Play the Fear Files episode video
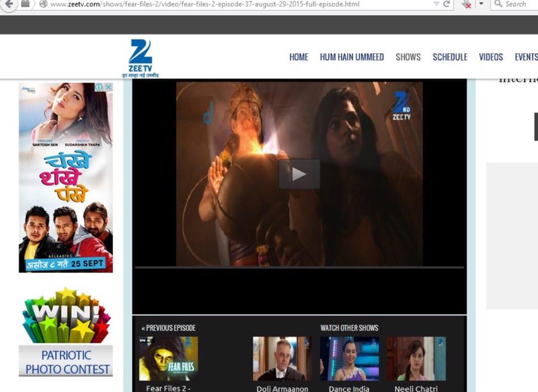The width and height of the screenshot is (538, 392). 299,174
